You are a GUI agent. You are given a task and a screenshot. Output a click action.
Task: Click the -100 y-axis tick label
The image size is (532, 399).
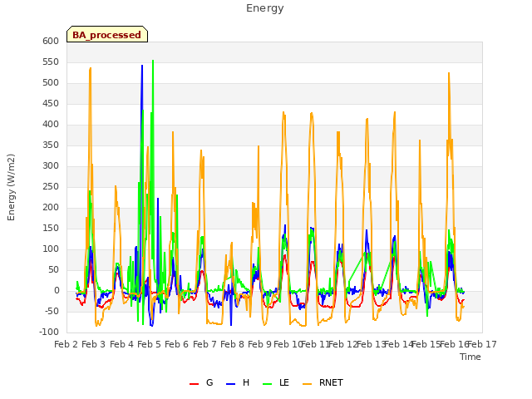coord(49,332)
